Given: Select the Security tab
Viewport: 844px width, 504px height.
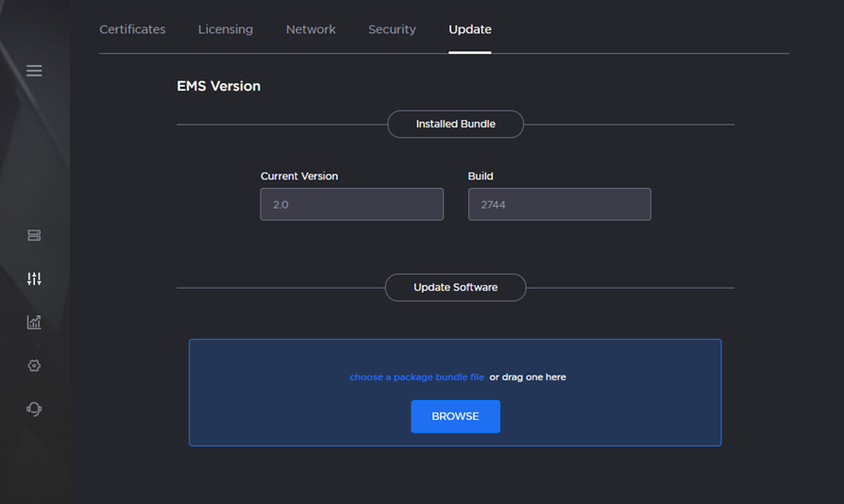Looking at the screenshot, I should tap(392, 29).
